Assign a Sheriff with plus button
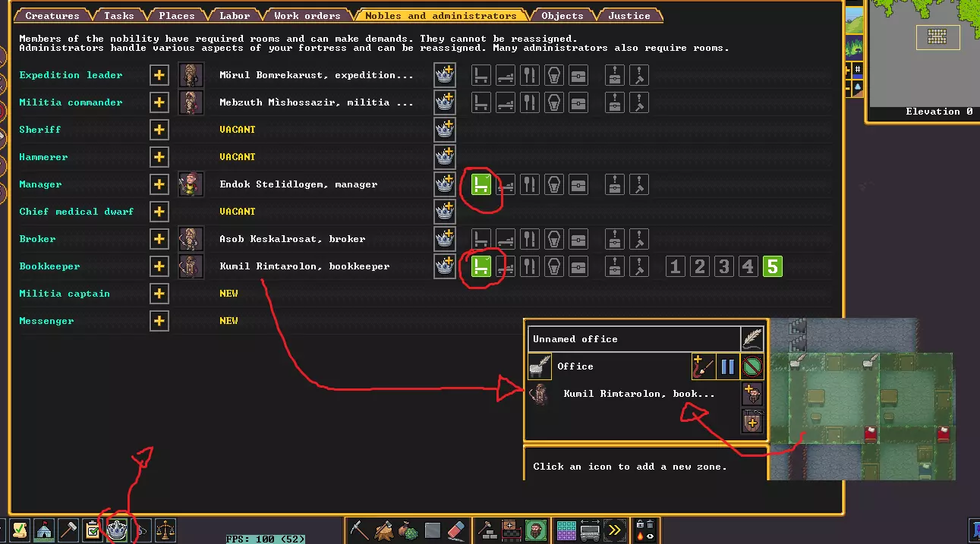 (x=159, y=130)
